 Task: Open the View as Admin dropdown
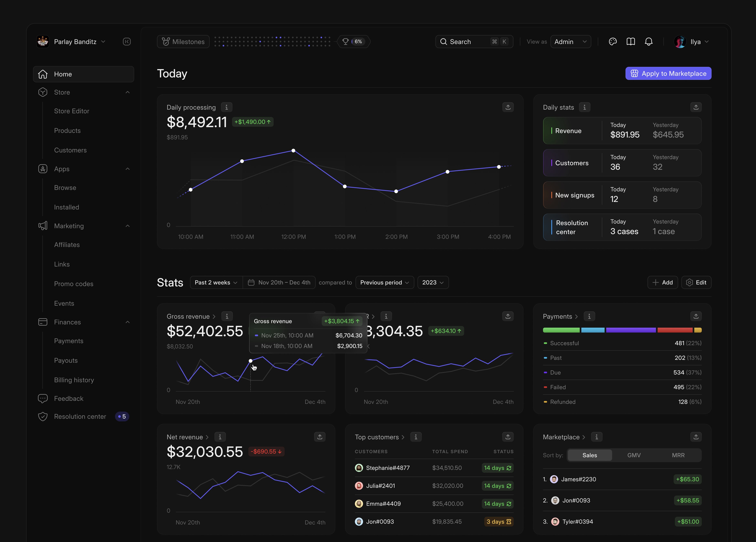coord(570,42)
